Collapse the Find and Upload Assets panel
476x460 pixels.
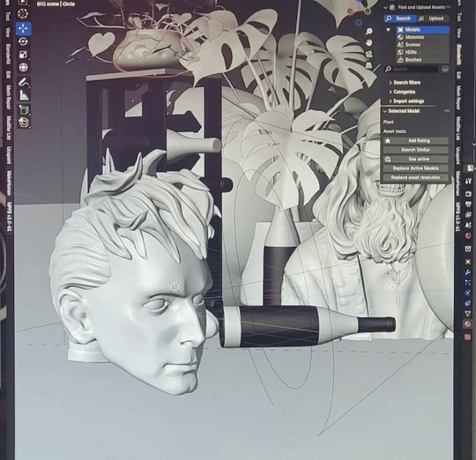[385, 7]
